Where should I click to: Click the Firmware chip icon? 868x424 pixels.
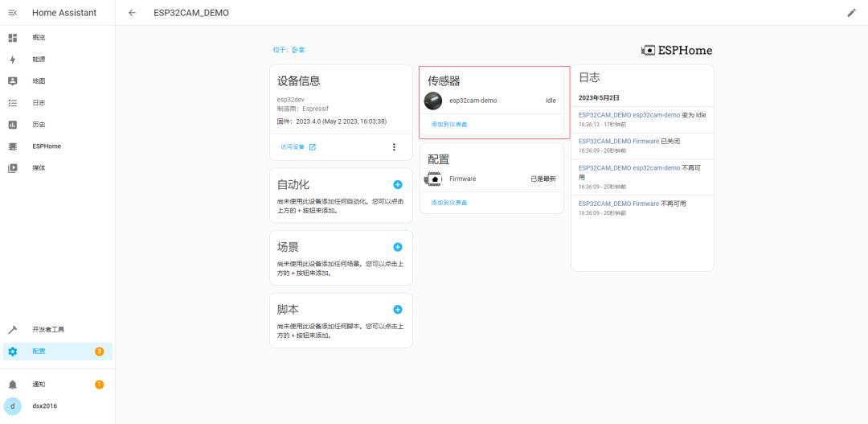(434, 179)
